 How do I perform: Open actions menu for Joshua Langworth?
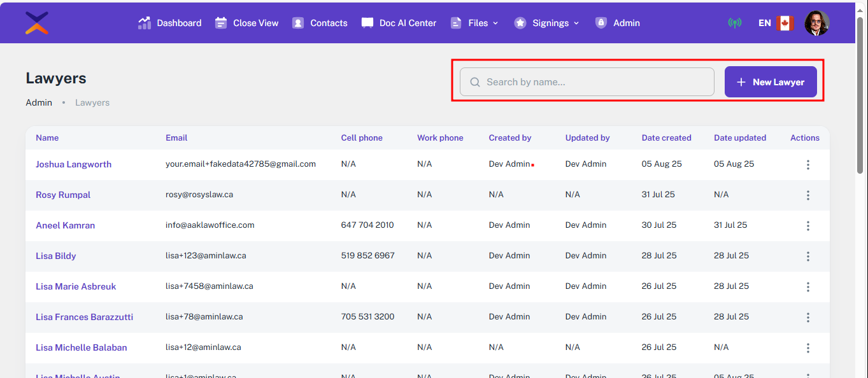coord(808,165)
